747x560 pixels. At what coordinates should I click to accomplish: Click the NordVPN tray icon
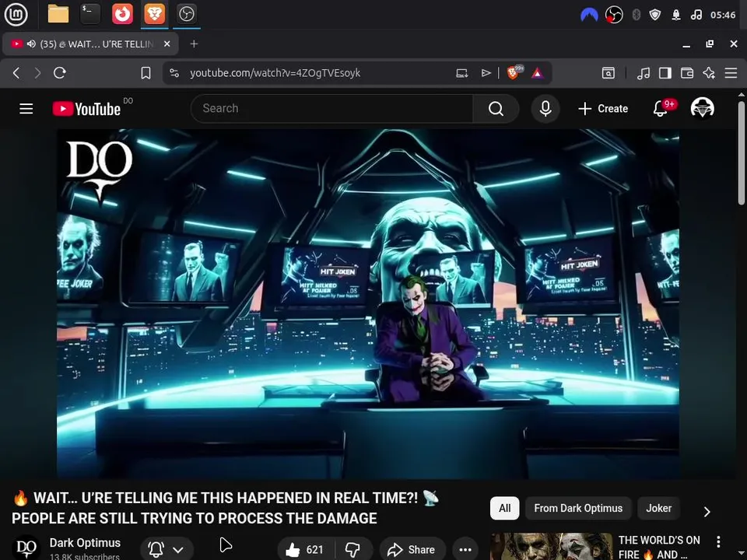(x=589, y=15)
